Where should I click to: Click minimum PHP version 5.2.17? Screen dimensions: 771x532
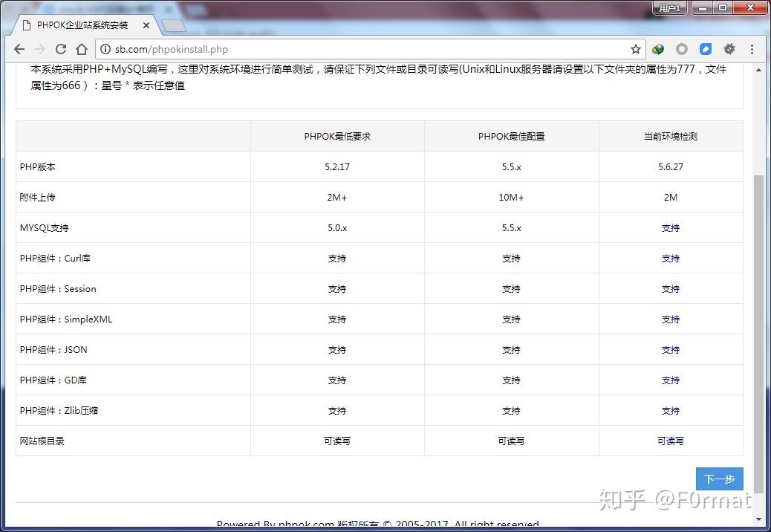point(337,166)
